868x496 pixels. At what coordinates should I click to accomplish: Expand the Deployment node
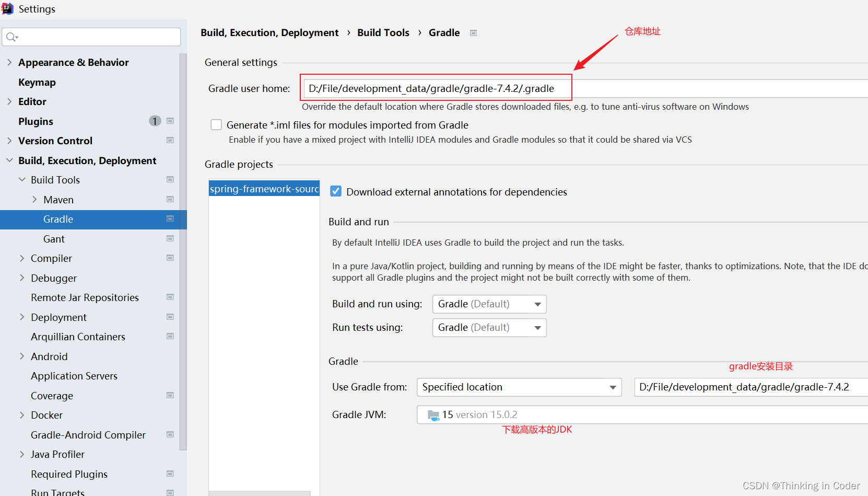click(22, 317)
